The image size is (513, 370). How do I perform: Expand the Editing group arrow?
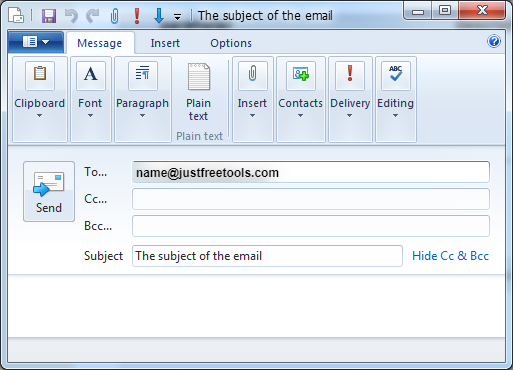[395, 116]
